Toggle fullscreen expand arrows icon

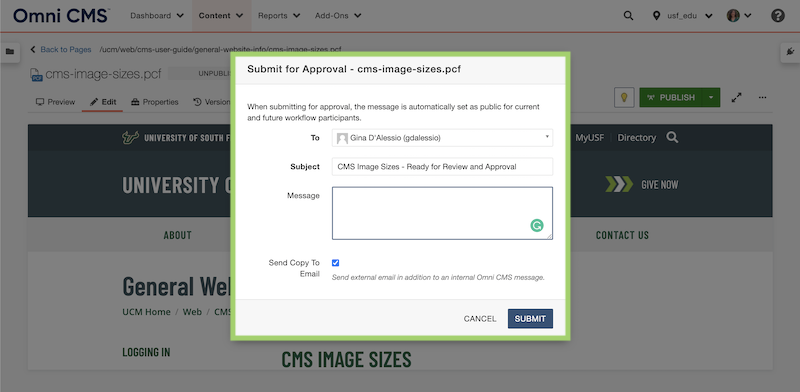(x=736, y=97)
